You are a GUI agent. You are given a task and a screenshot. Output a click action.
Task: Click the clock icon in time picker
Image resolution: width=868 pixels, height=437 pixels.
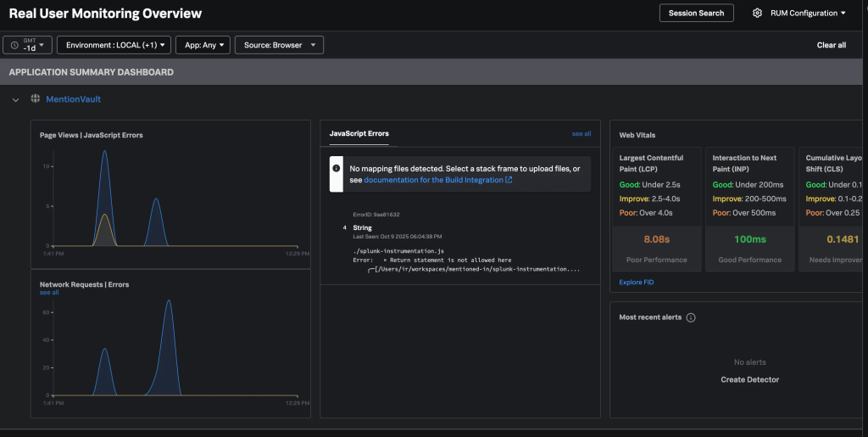click(14, 45)
